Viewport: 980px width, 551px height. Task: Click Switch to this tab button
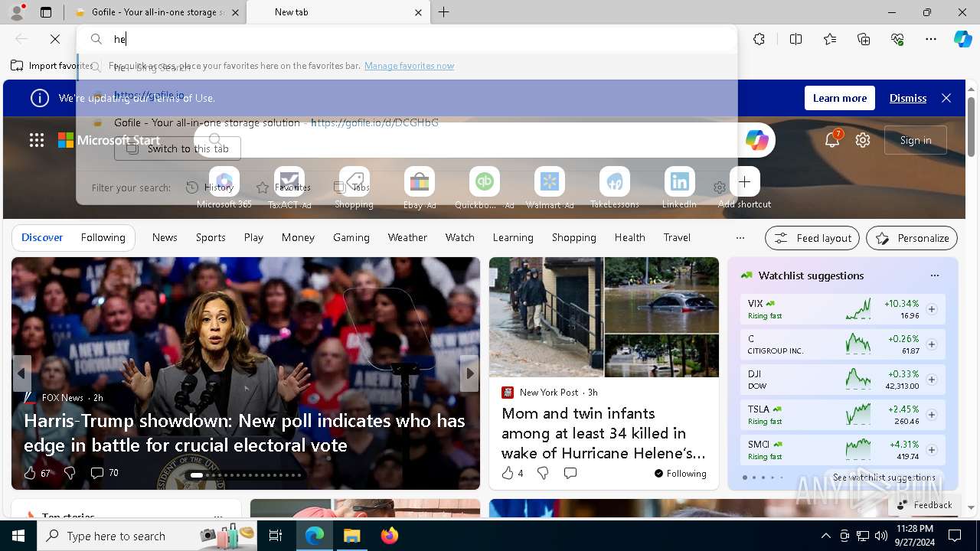[178, 148]
